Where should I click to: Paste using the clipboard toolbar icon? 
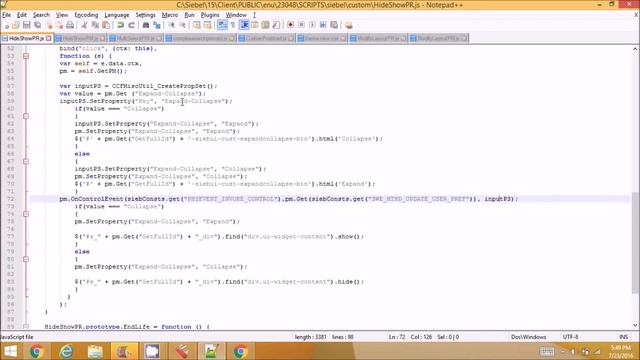(x=106, y=25)
